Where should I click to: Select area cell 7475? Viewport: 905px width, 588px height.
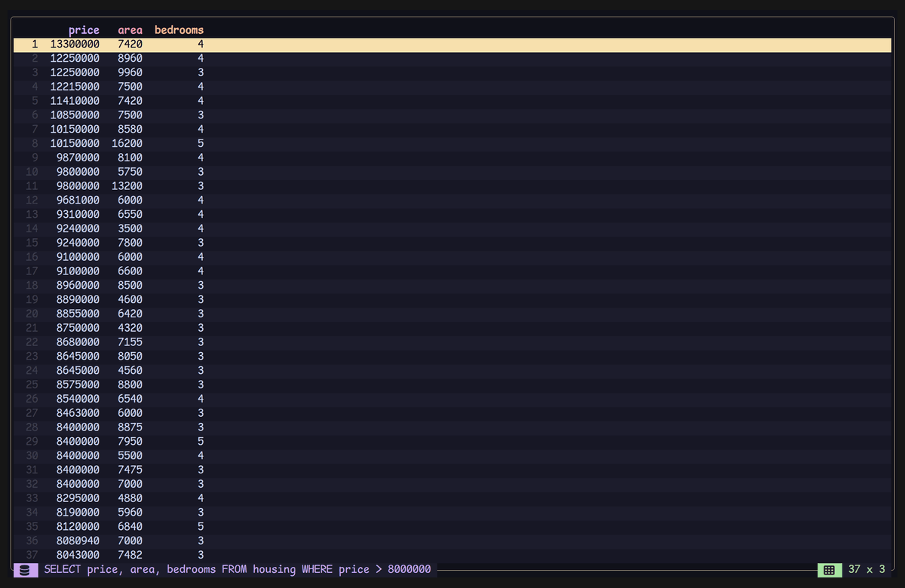click(130, 470)
